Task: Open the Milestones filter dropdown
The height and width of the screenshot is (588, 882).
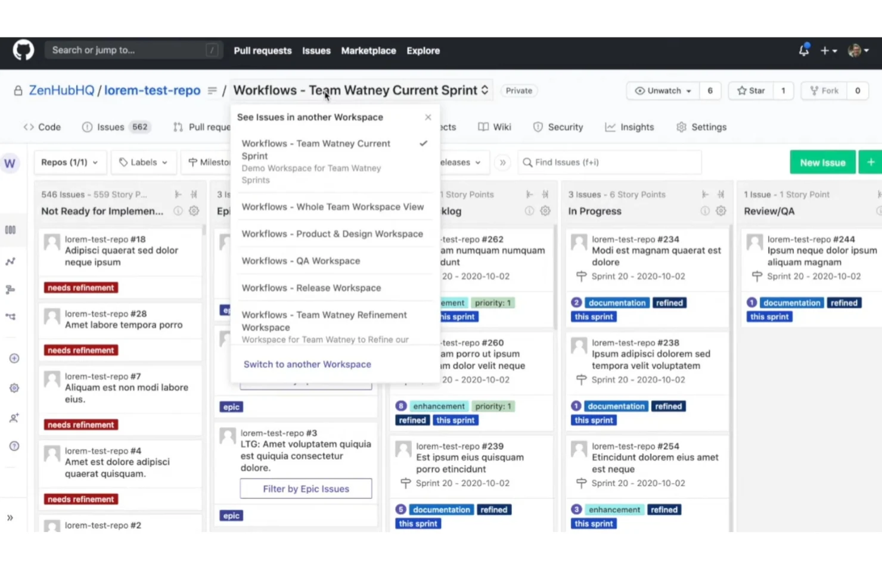Action: [206, 162]
